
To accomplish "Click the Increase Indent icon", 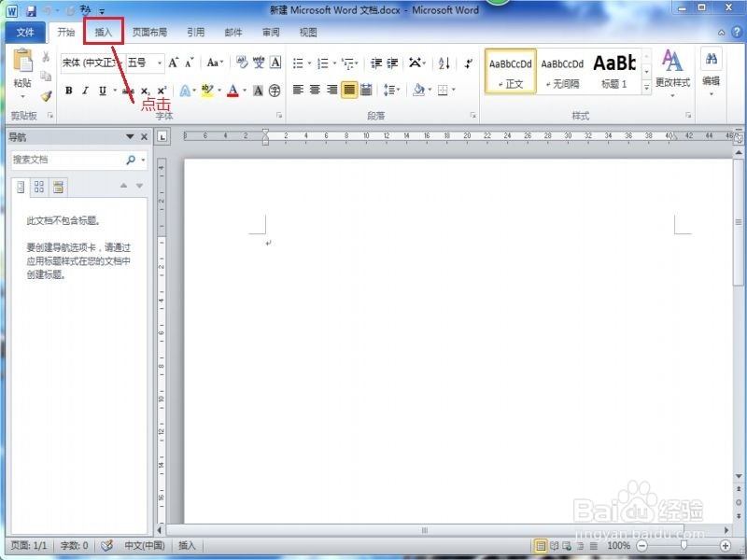I will click(392, 63).
